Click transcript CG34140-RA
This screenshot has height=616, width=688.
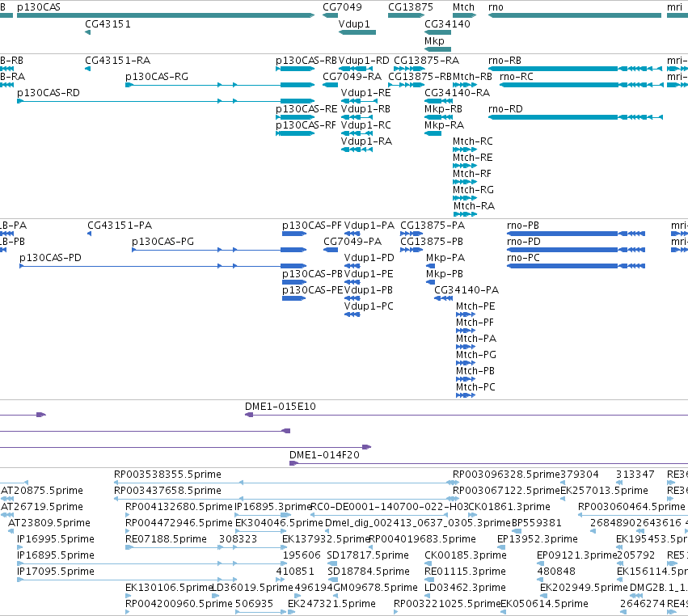pos(458,93)
